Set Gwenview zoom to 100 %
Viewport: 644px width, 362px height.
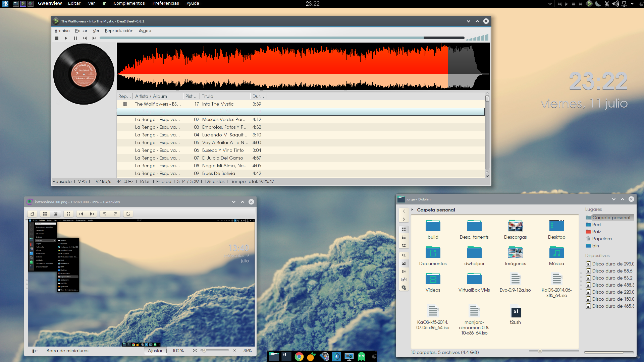(x=178, y=351)
